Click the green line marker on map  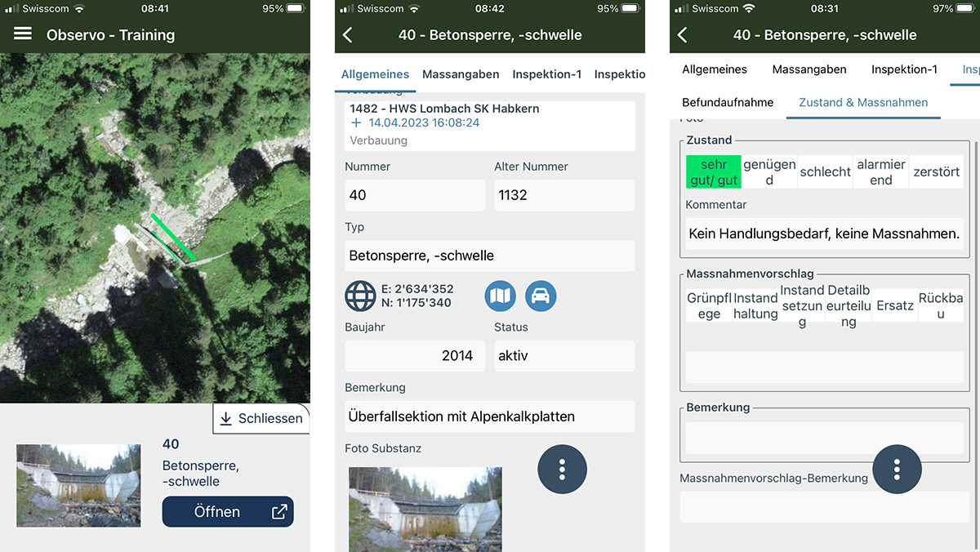point(172,238)
